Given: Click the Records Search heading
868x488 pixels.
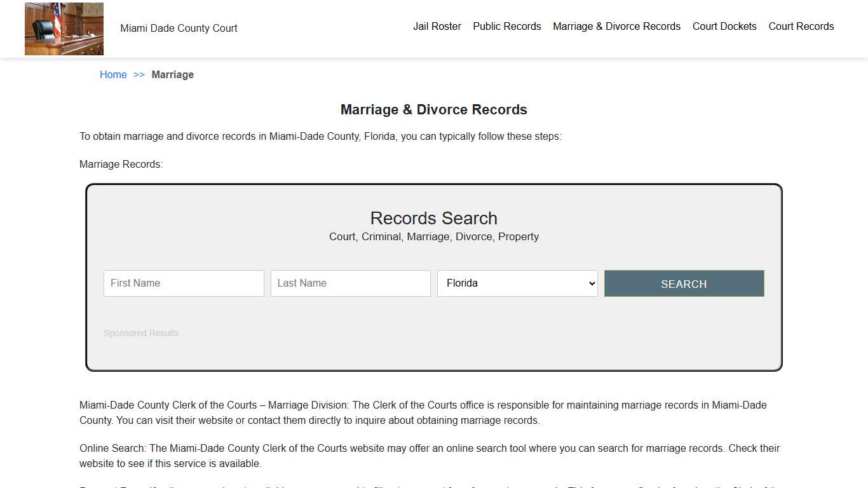Looking at the screenshot, I should click(x=433, y=218).
